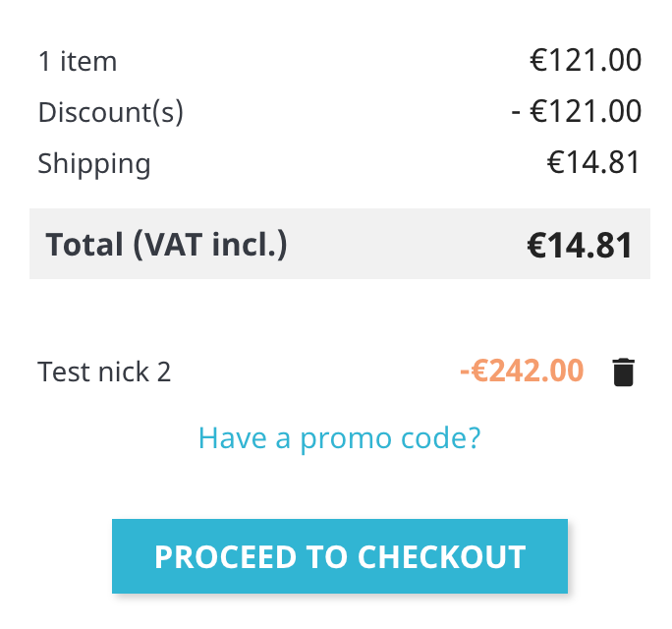Screen dimensions: 672x629
Task: Click the Shipping label
Action: click(94, 163)
